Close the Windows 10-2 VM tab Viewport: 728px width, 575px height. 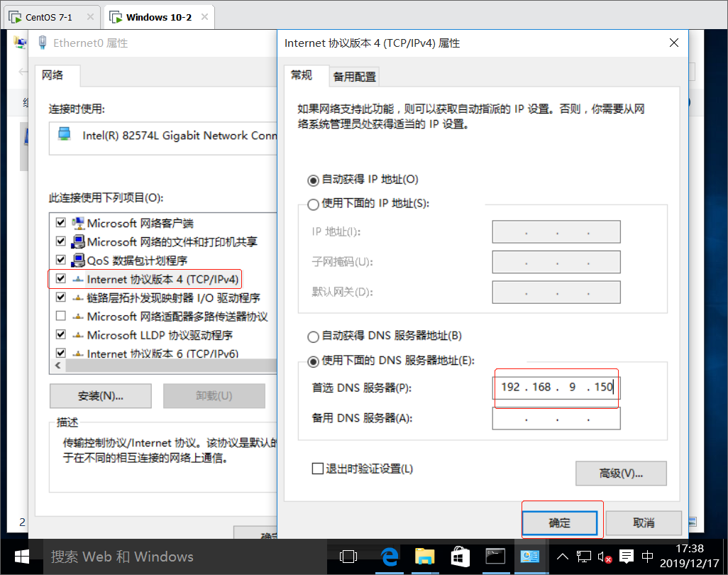(204, 17)
